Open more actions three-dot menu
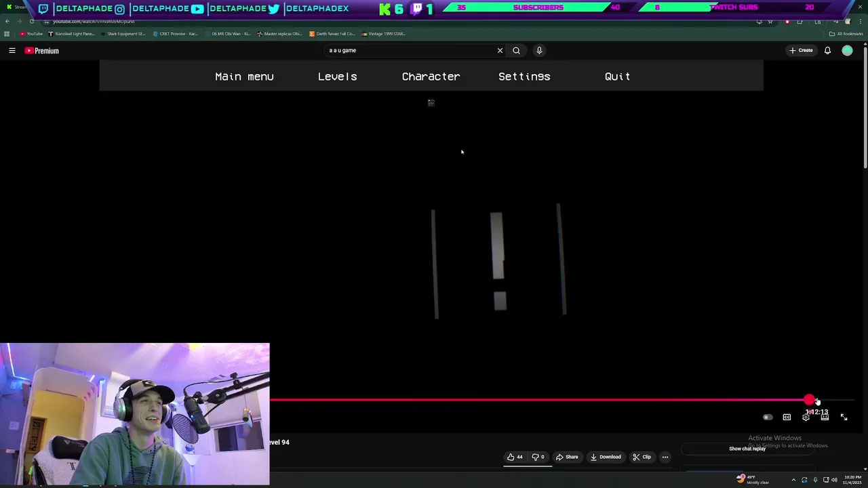 point(665,457)
